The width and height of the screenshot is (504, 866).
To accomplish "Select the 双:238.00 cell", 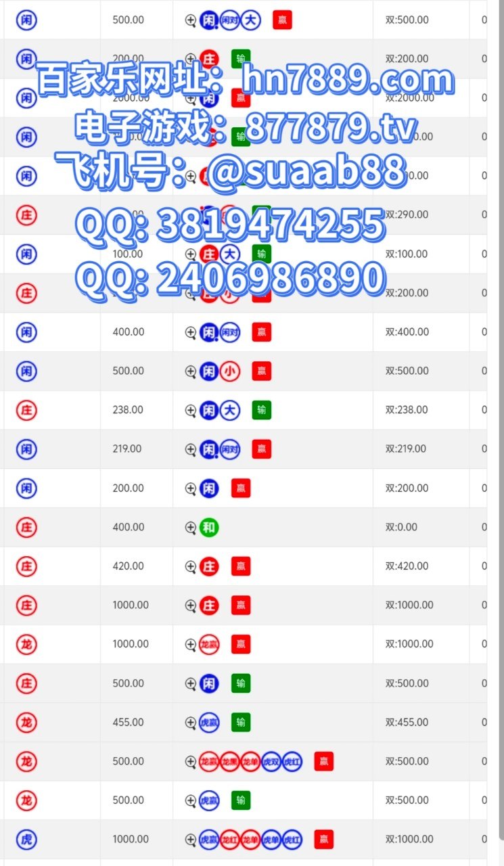I will click(406, 410).
